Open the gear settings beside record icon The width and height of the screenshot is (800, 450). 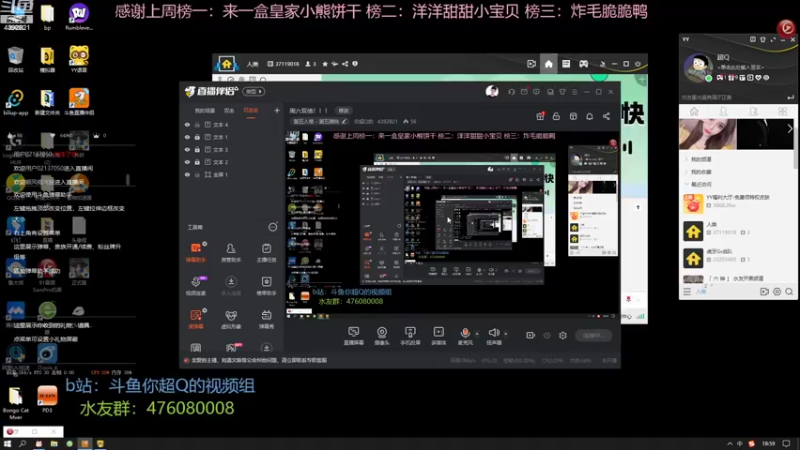coord(563,335)
